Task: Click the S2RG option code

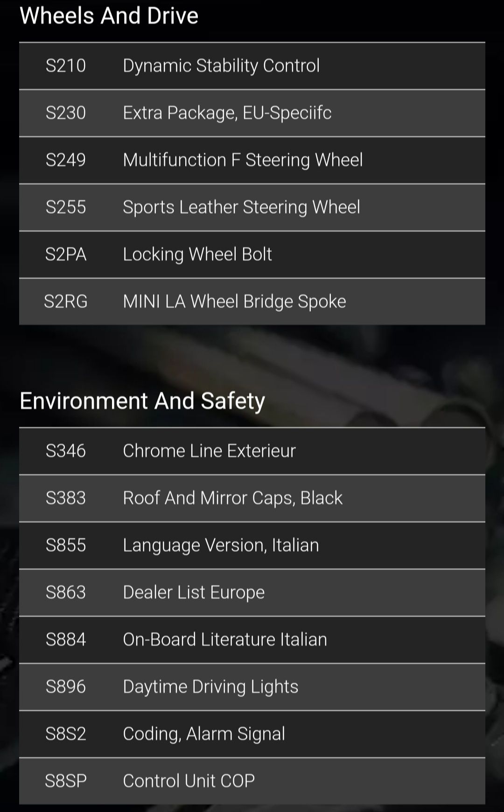Action: (66, 302)
